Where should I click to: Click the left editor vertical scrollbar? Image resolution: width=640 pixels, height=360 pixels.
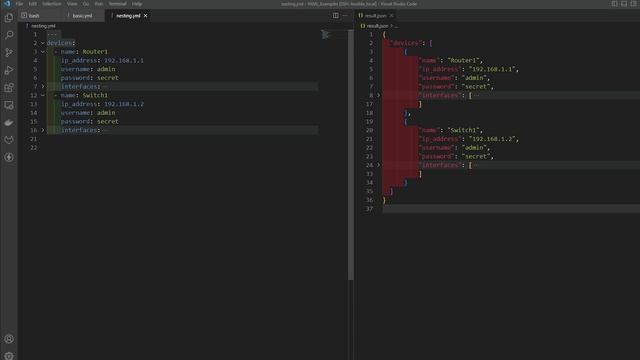click(351, 154)
